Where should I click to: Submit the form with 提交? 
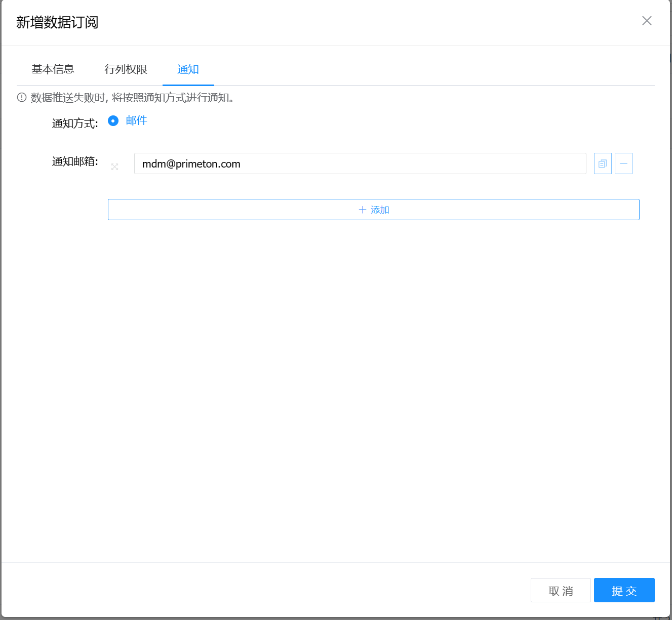624,590
